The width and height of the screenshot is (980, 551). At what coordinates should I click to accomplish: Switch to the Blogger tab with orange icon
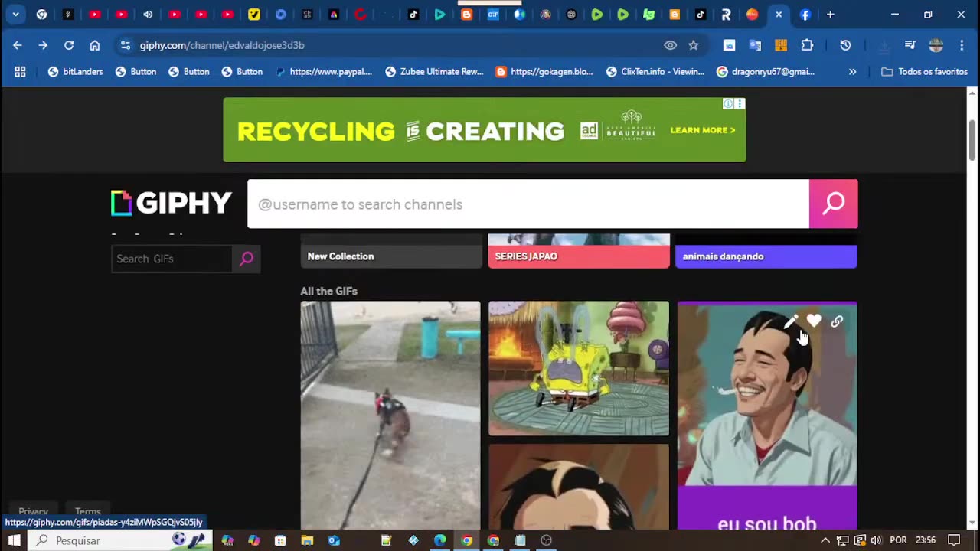pyautogui.click(x=466, y=15)
